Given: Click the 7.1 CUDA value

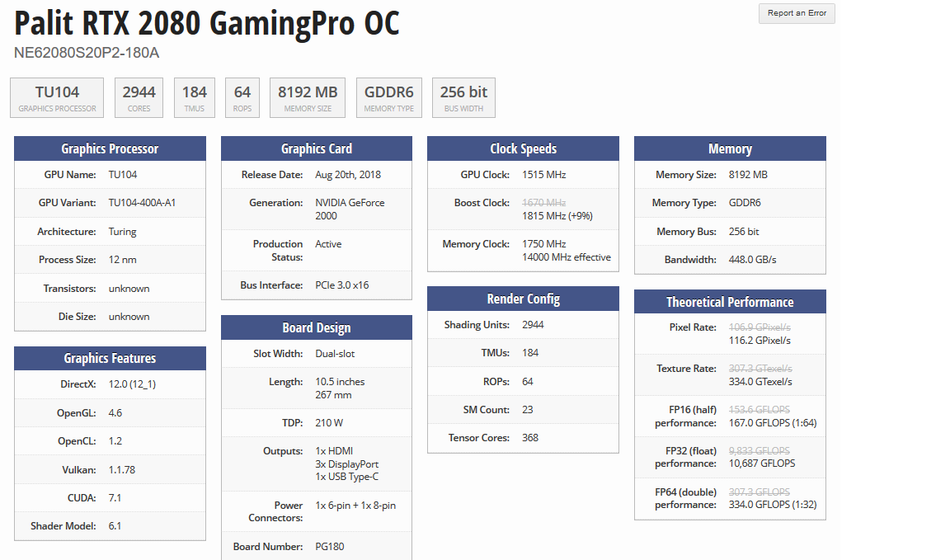Looking at the screenshot, I should pyautogui.click(x=115, y=497).
